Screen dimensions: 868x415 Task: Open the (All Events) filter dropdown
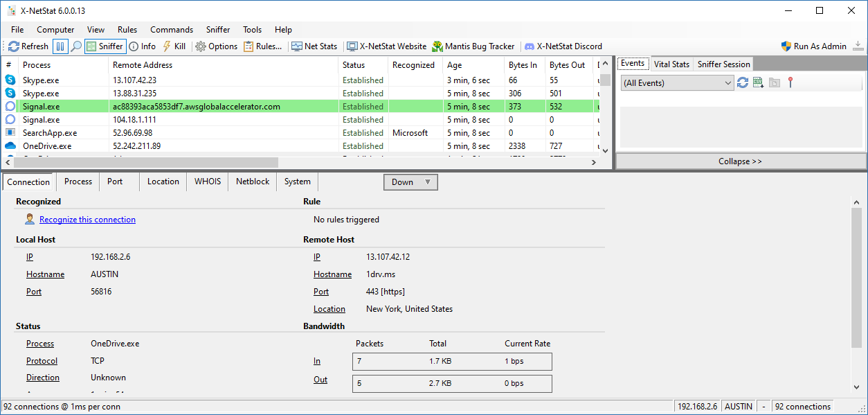tap(677, 83)
